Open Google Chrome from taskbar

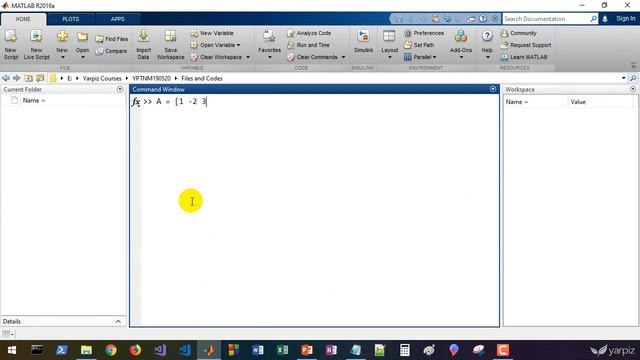[x=111, y=350]
